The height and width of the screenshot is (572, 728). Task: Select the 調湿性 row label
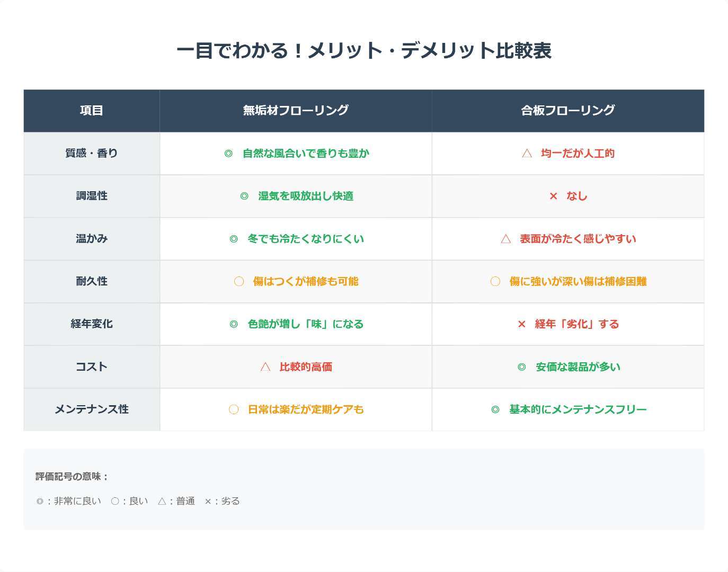coord(92,196)
